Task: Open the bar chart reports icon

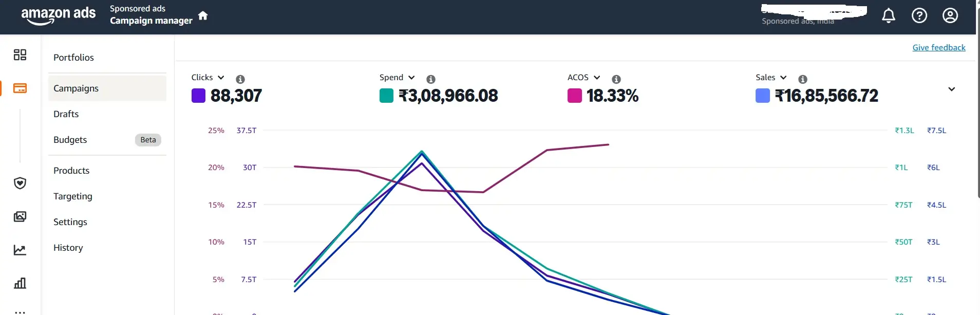Action: (x=20, y=283)
